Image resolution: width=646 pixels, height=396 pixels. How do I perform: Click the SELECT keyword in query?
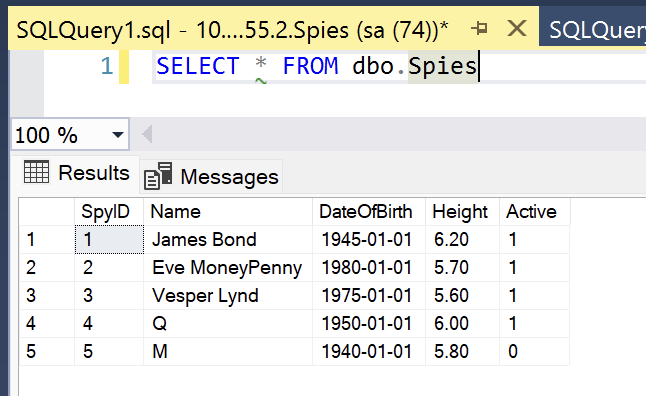tap(198, 66)
